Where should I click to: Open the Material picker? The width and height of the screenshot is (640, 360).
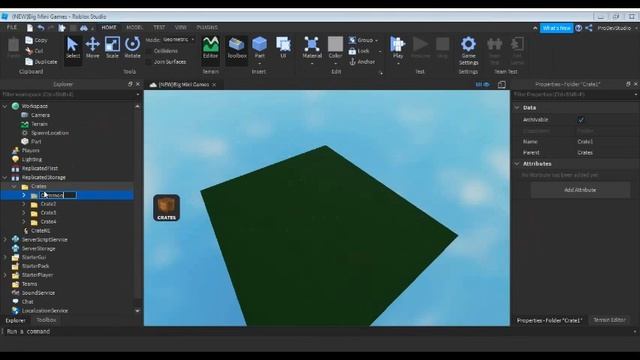312,48
